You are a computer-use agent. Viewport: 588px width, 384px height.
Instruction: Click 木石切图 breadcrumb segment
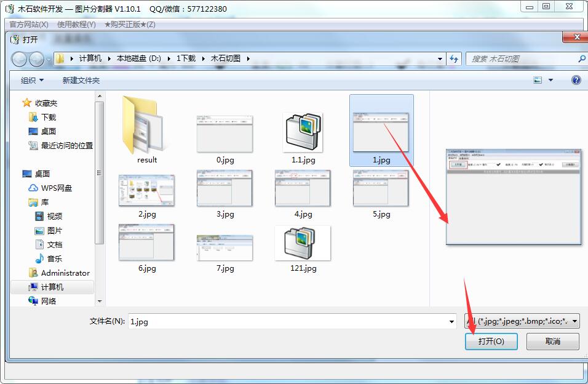[x=225, y=58]
